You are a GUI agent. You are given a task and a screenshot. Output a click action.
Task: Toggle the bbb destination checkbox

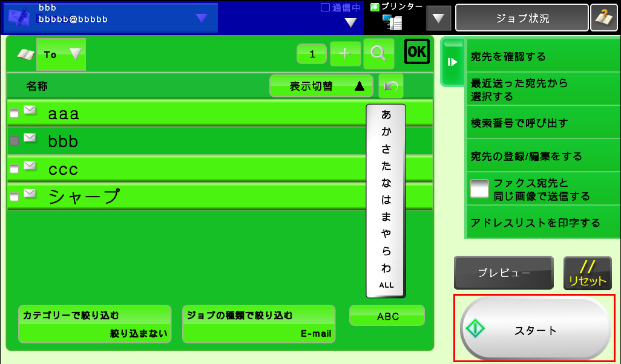coord(14,141)
